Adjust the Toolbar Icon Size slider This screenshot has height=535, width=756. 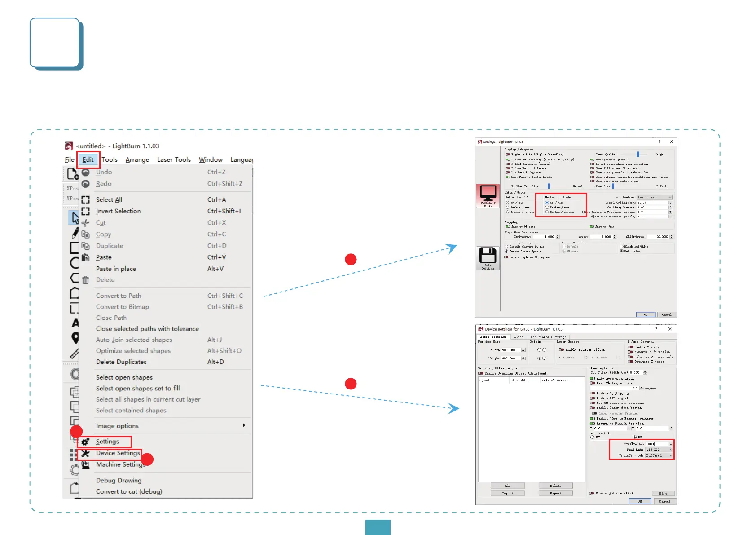point(549,186)
